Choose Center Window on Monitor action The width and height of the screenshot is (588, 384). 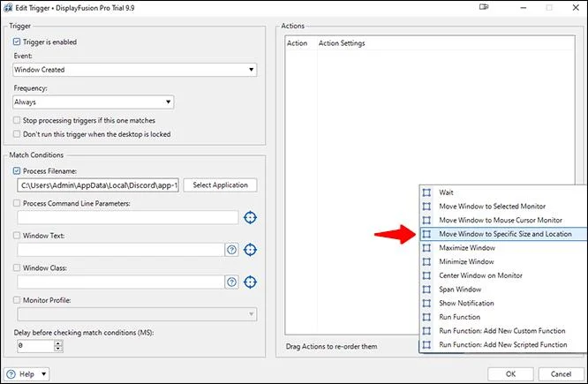click(x=503, y=275)
